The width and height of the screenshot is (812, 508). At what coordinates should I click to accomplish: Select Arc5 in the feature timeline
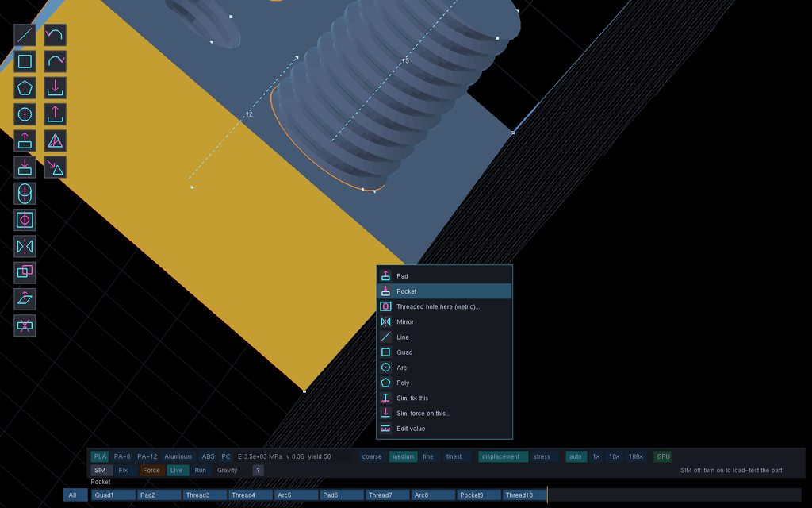(297, 495)
